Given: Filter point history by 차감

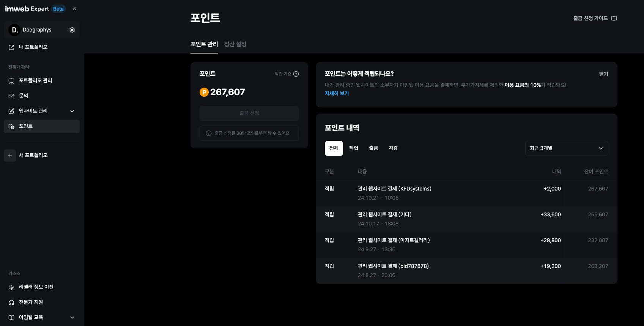Looking at the screenshot, I should [393, 148].
